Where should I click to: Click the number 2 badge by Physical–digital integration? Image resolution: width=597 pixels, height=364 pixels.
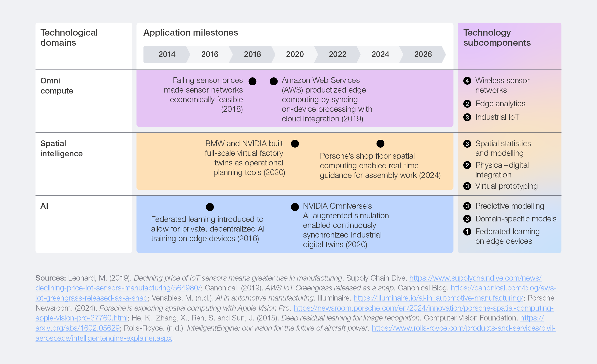(467, 165)
